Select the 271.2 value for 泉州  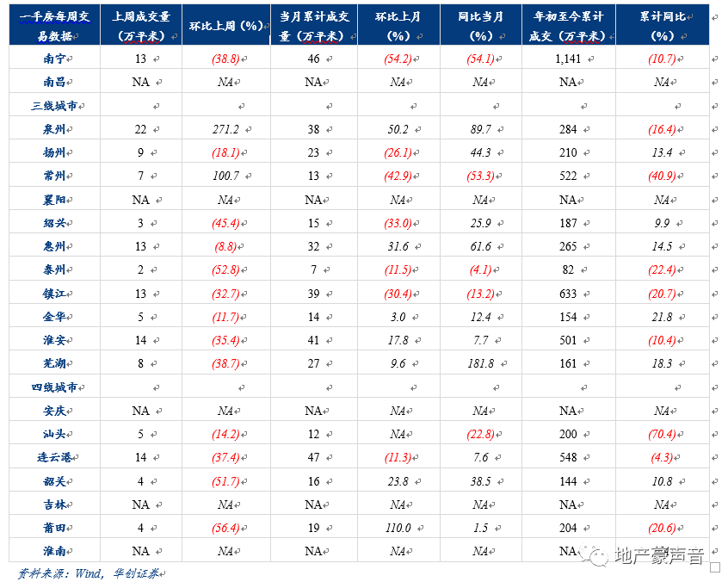(225, 129)
